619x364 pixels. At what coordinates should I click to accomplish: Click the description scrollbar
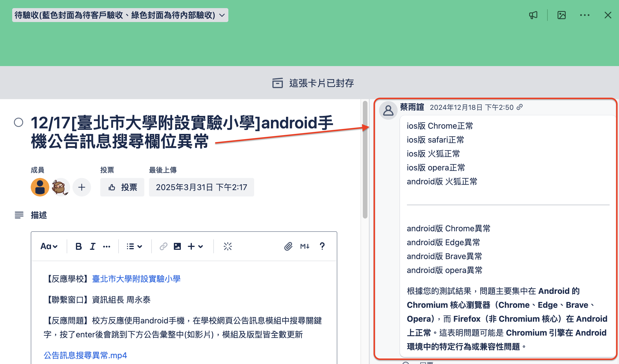pos(365,159)
